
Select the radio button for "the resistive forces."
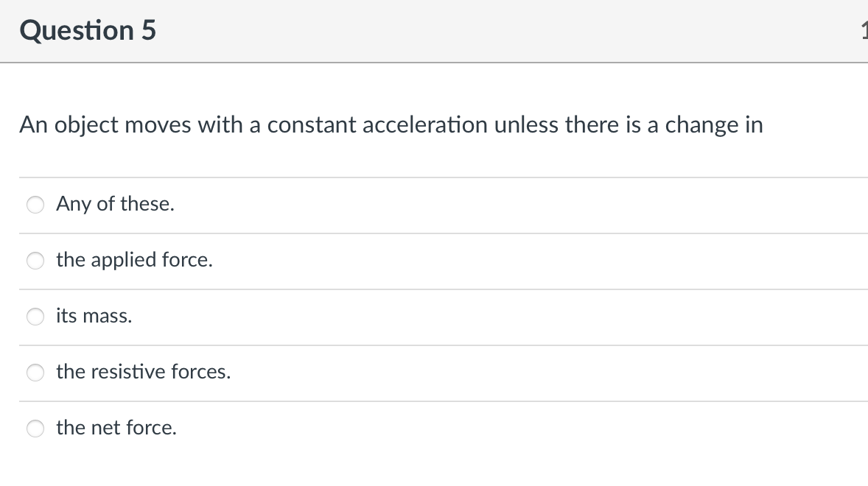(35, 373)
